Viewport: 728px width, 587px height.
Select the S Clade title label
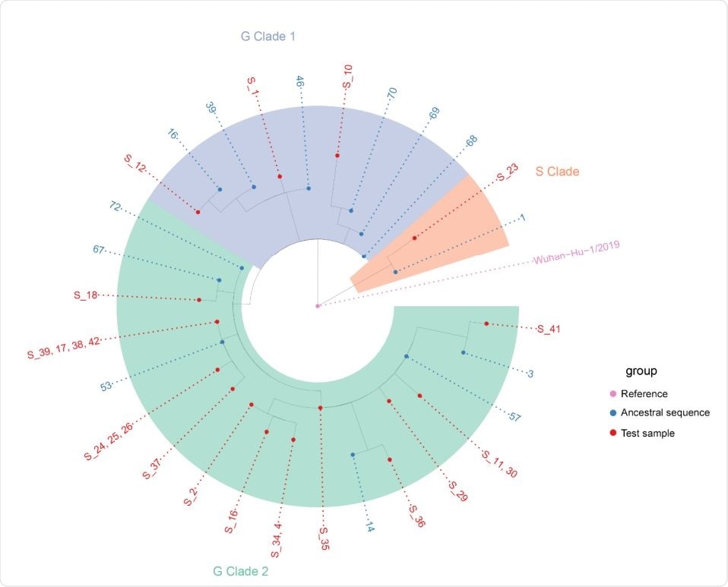(x=557, y=172)
